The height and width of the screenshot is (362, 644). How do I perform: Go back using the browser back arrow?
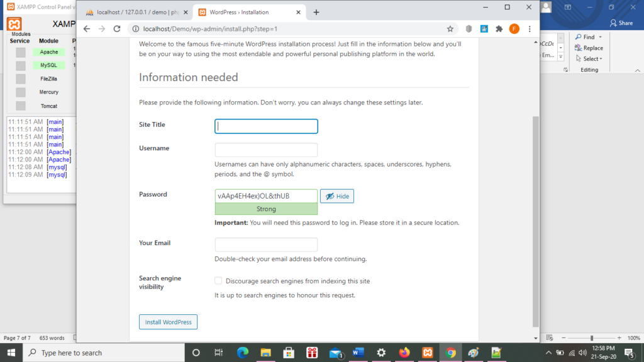[87, 29]
